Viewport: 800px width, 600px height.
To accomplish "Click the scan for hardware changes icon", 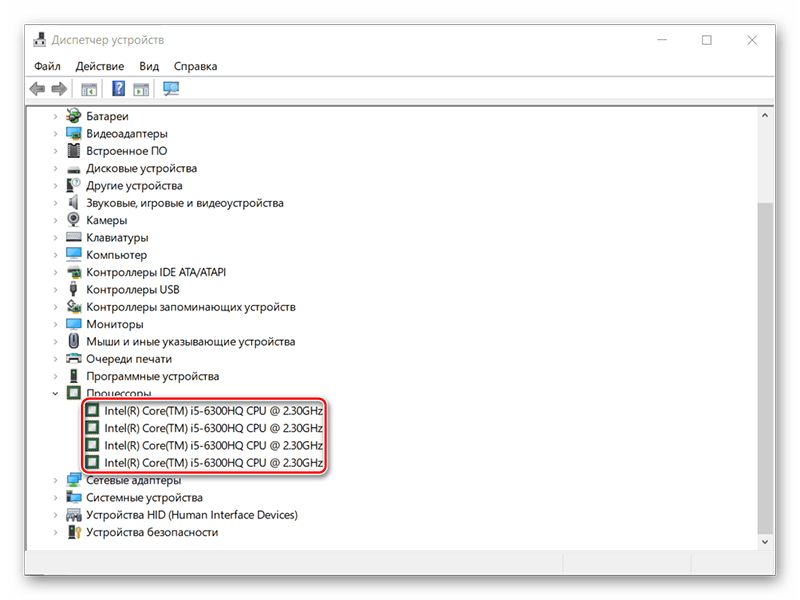I will 171,89.
